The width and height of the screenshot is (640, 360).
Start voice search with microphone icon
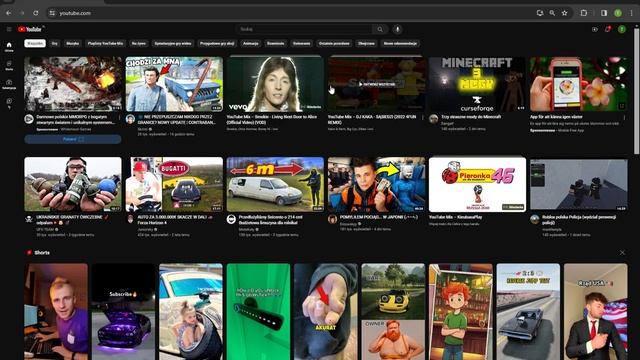pos(397,29)
